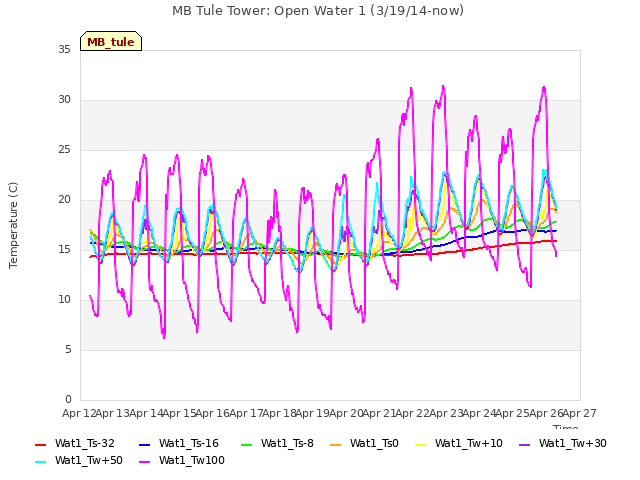Click the Apr 24 x-axis label
Viewport: 640px width, 480px height.
479,414
